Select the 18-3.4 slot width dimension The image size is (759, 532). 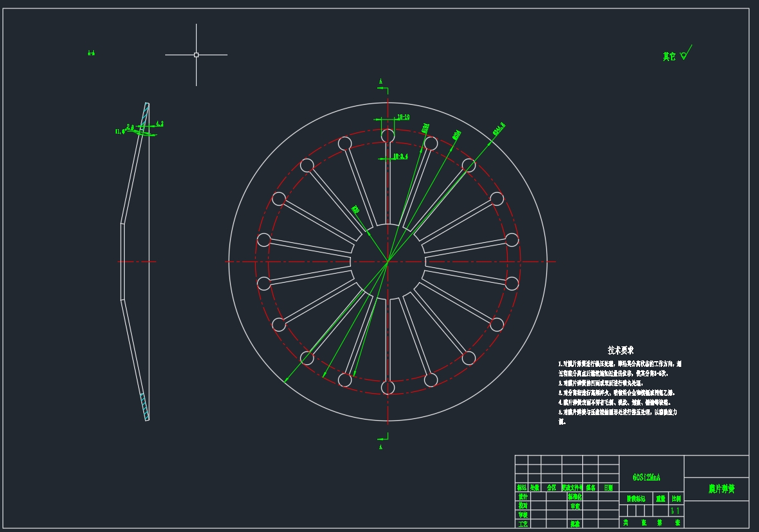pos(400,156)
